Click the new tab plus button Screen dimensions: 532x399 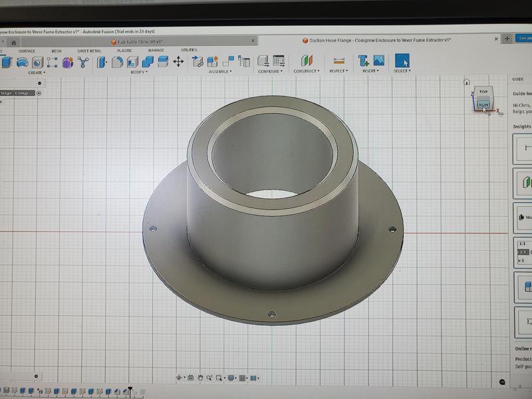point(507,39)
